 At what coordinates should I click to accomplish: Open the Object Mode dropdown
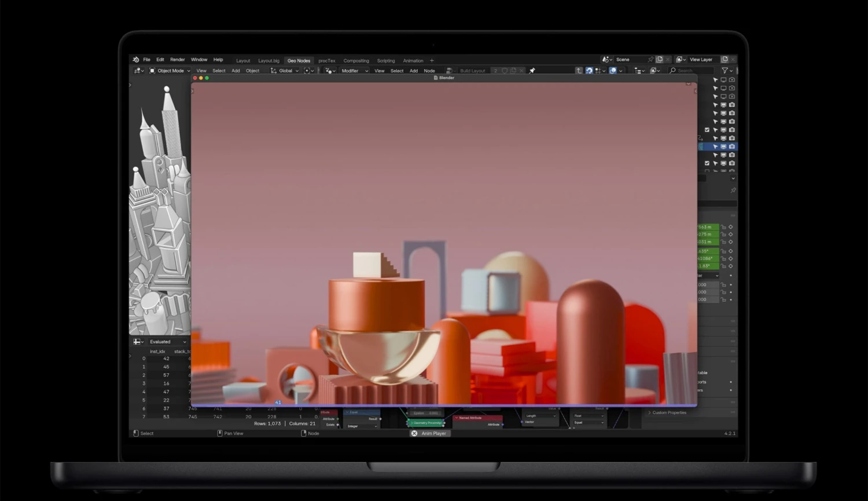(x=170, y=71)
